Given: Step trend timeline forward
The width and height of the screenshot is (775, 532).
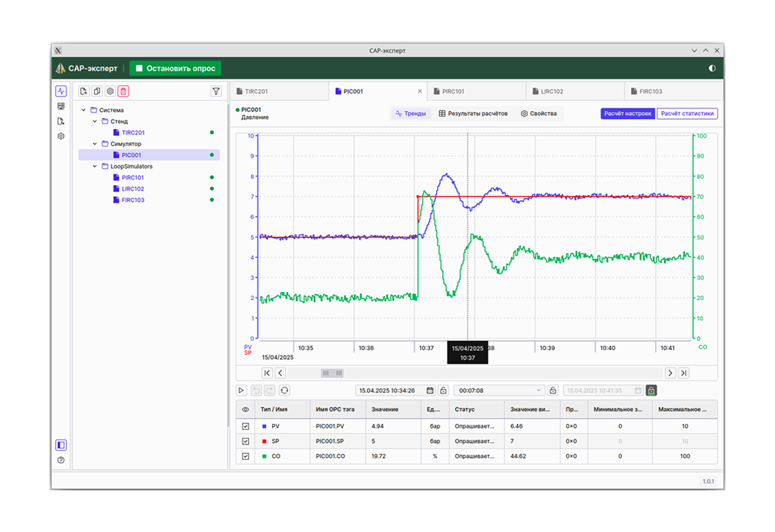Looking at the screenshot, I should [x=670, y=373].
